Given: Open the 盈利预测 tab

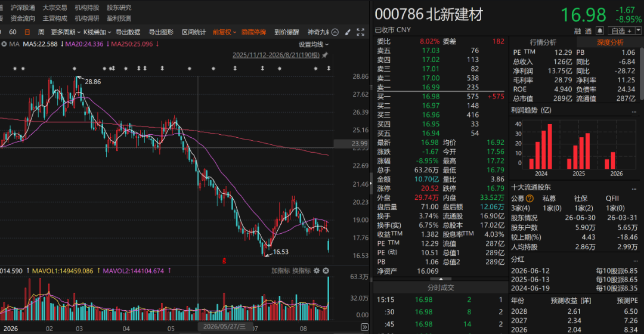Looking at the screenshot, I should click(x=119, y=18).
